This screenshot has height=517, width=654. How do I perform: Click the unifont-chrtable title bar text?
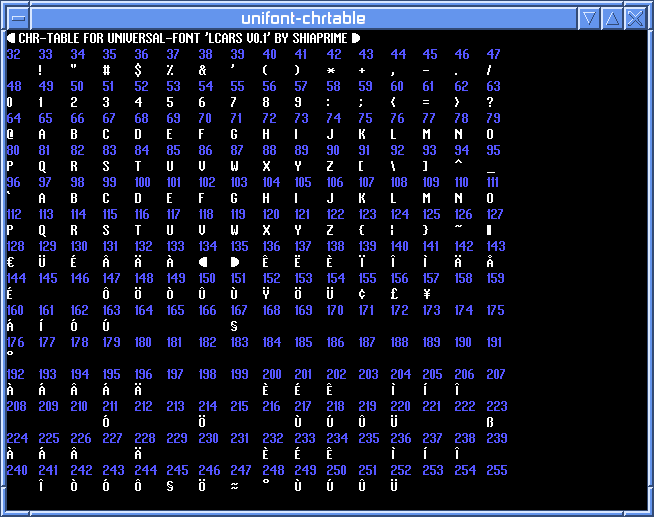[303, 18]
